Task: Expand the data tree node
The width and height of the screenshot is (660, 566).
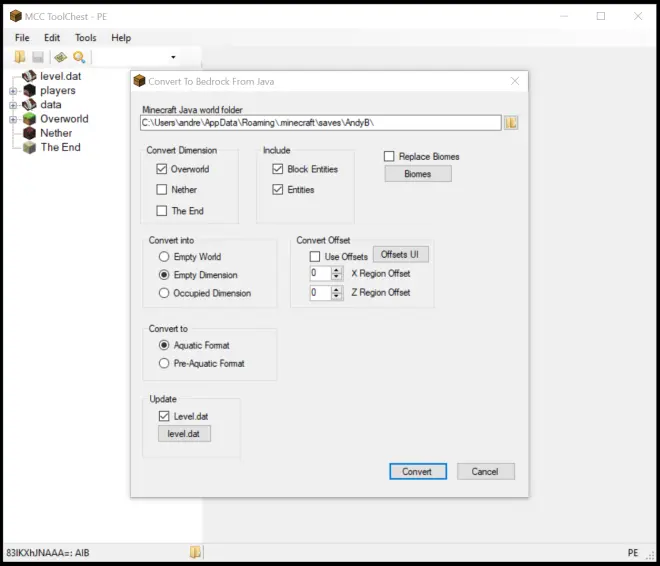Action: [13, 105]
